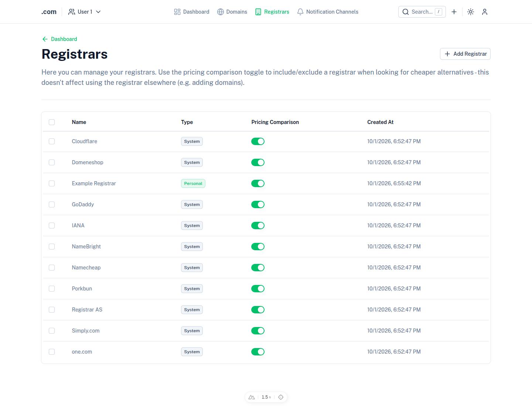Image resolution: width=532 pixels, height=406 pixels.
Task: Click the Registrar AS name
Action: [87, 310]
